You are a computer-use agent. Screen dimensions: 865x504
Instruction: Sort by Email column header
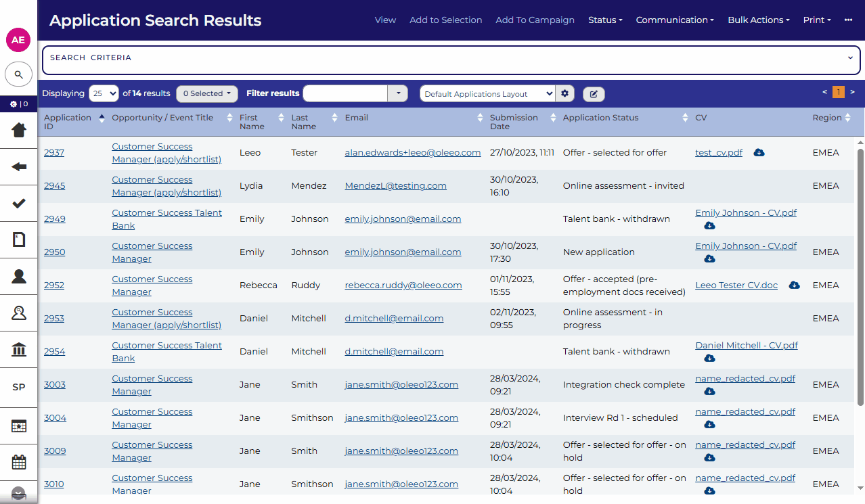coord(357,118)
